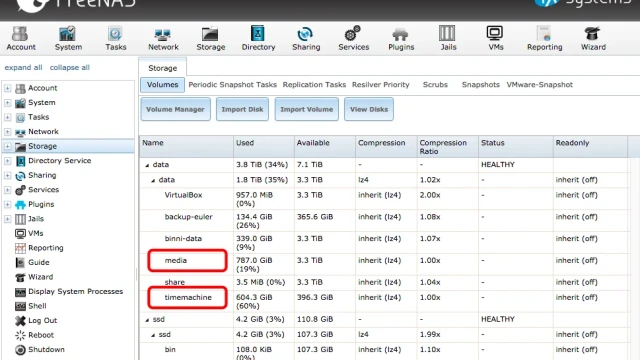Open Sharing in top toolbar
This screenshot has height=360, width=640.
(306, 38)
